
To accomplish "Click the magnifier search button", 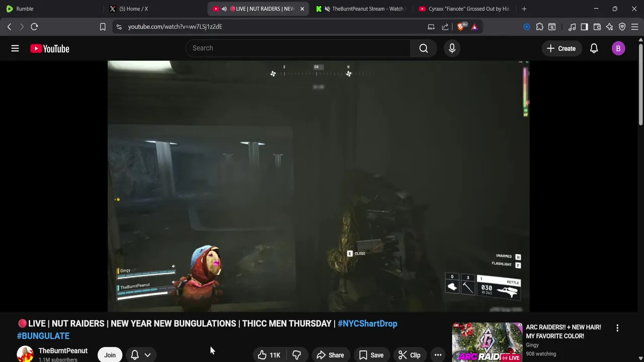I will pyautogui.click(x=424, y=48).
